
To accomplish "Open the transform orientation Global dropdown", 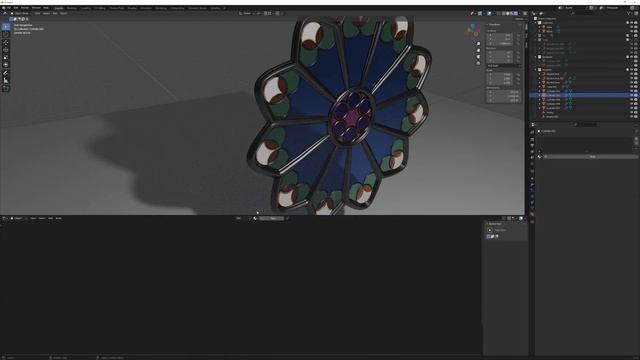I will [246, 13].
